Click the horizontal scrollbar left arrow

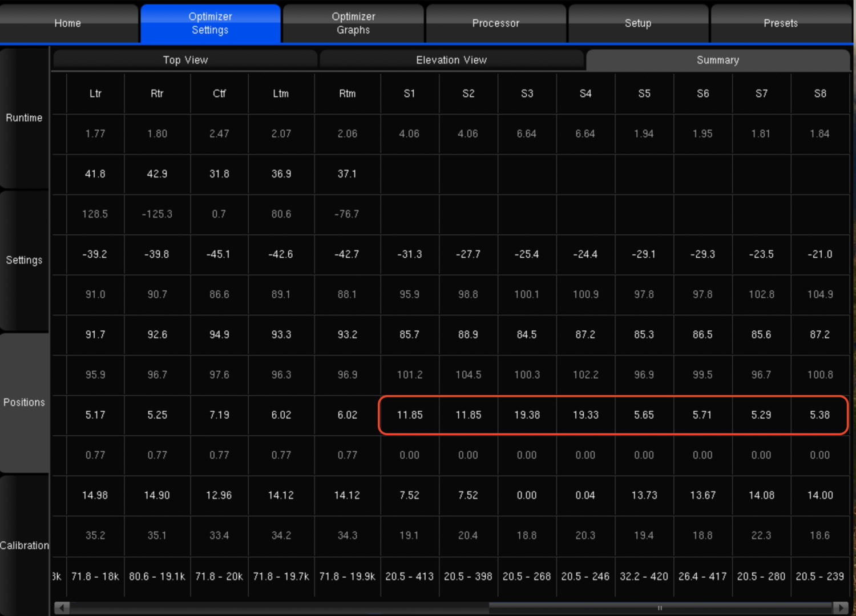[x=63, y=608]
